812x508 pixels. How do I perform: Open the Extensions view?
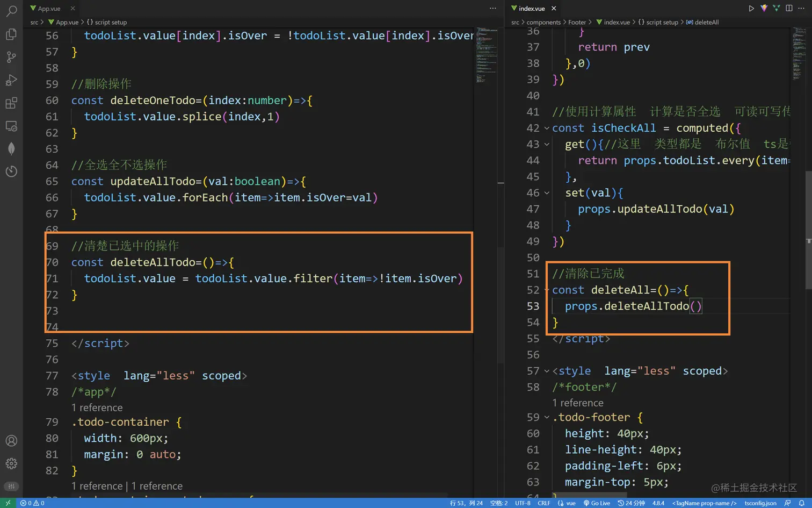pos(11,103)
